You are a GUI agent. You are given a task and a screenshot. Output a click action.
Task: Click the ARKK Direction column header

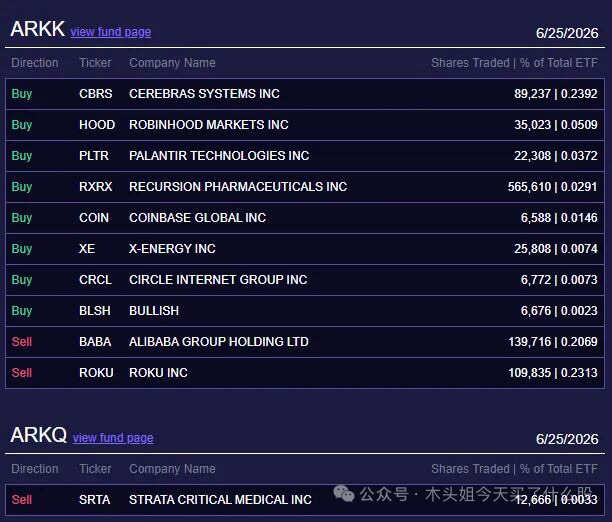point(35,63)
